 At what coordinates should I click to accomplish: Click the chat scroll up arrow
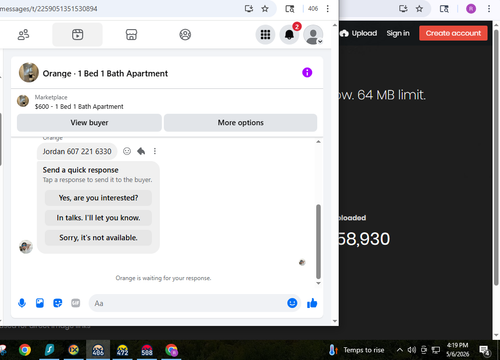pyautogui.click(x=318, y=142)
